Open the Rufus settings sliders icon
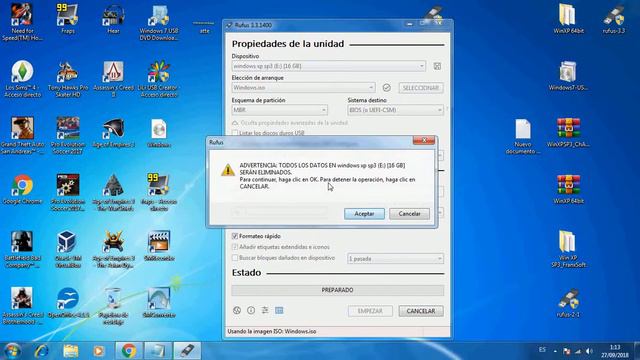 [x=265, y=310]
